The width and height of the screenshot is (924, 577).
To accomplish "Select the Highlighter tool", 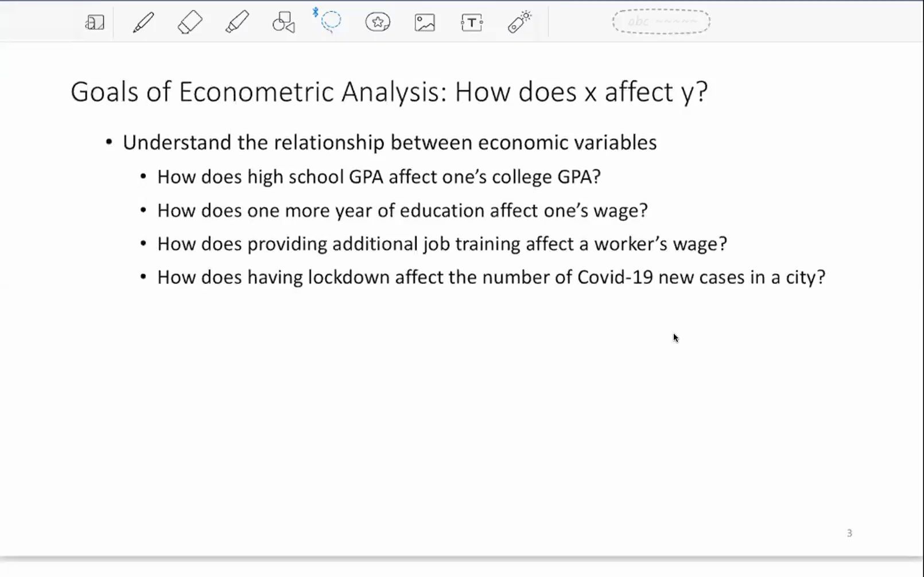I will coord(237,22).
